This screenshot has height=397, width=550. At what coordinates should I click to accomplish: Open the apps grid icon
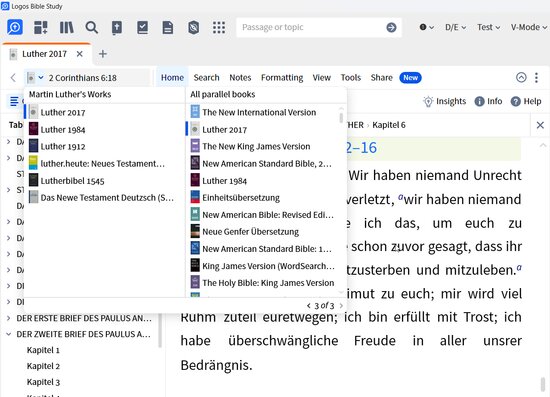[219, 27]
